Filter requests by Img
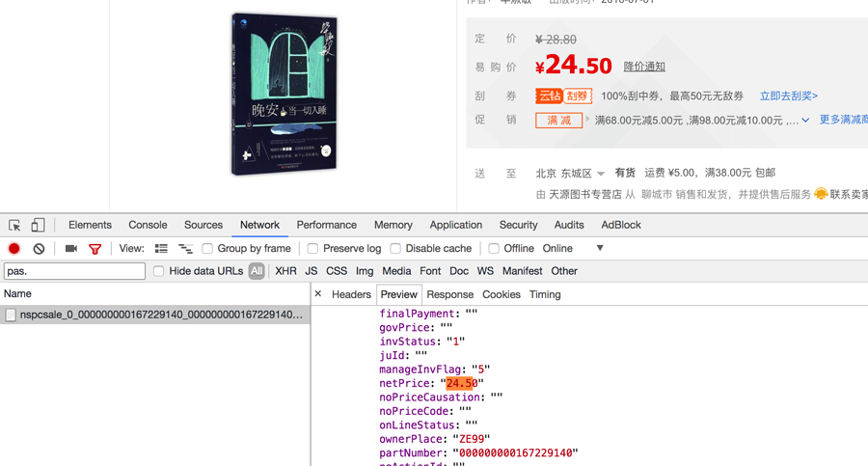 point(365,271)
